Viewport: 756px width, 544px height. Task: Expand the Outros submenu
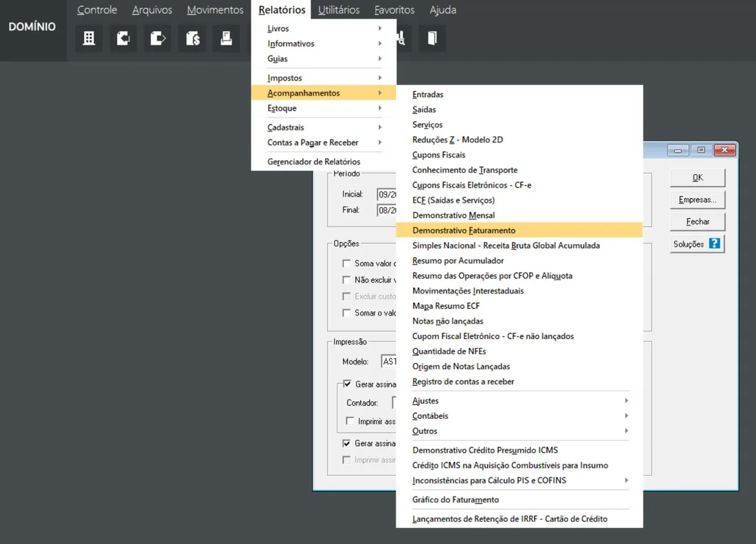coord(520,431)
